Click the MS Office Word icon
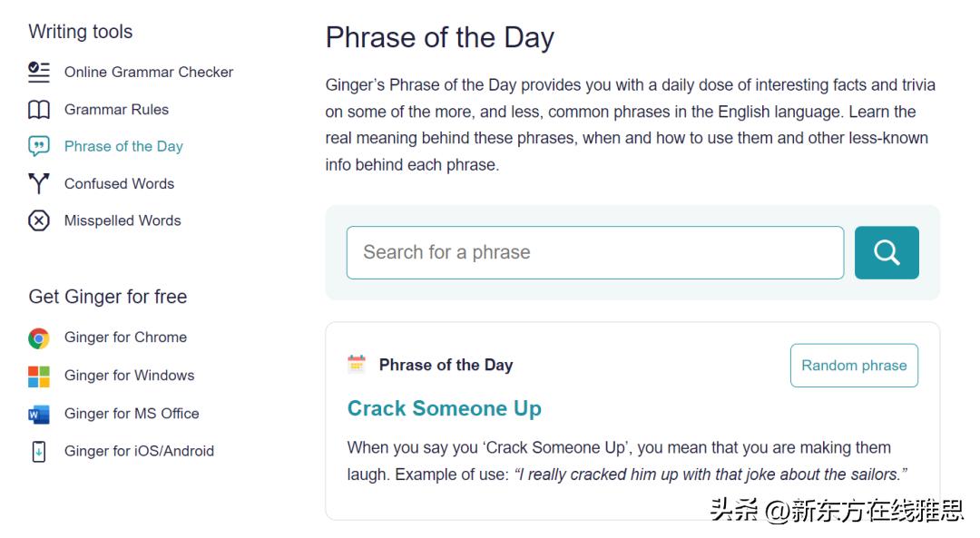This screenshot has width=980, height=538. pyautogui.click(x=39, y=415)
